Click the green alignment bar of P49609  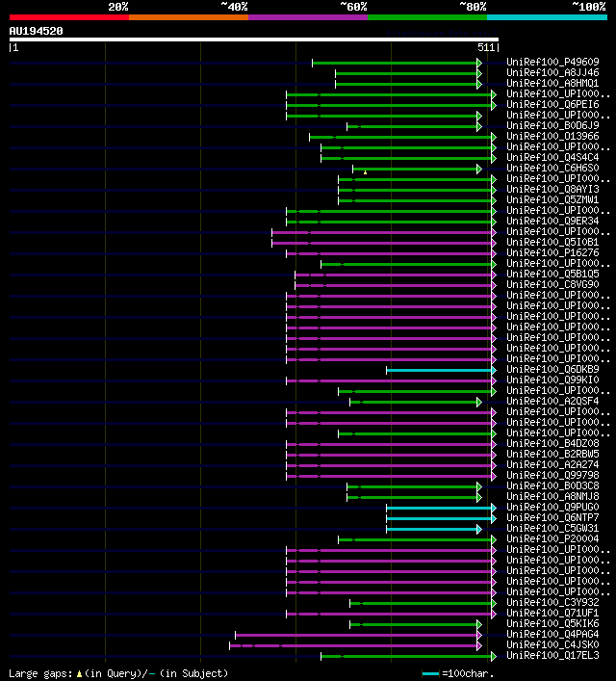tap(395, 64)
